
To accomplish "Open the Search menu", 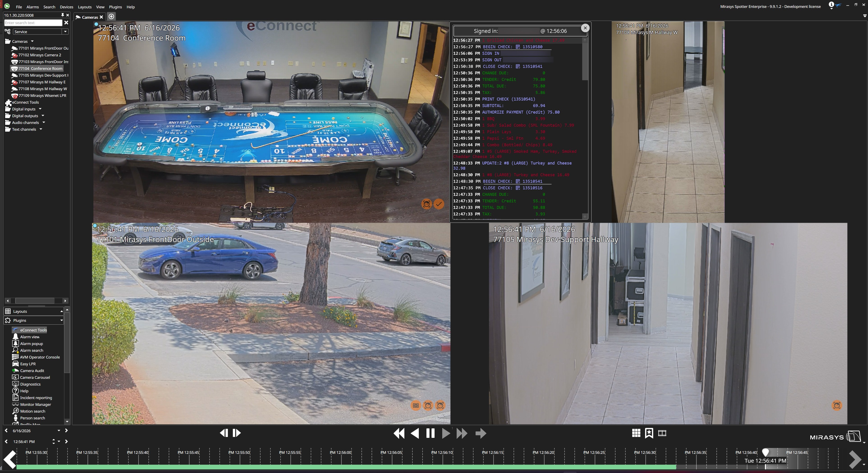I will [x=49, y=7].
